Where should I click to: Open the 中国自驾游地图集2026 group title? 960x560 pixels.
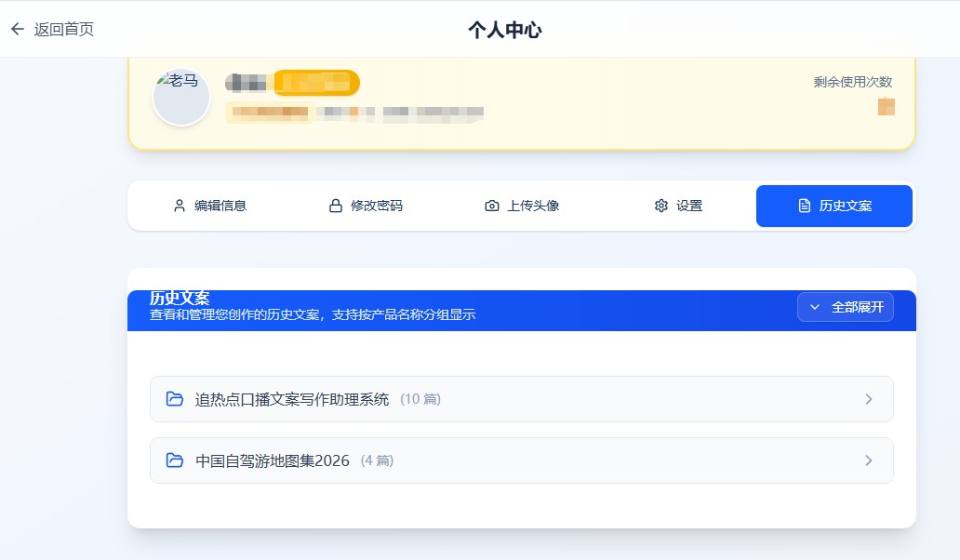coord(273,460)
